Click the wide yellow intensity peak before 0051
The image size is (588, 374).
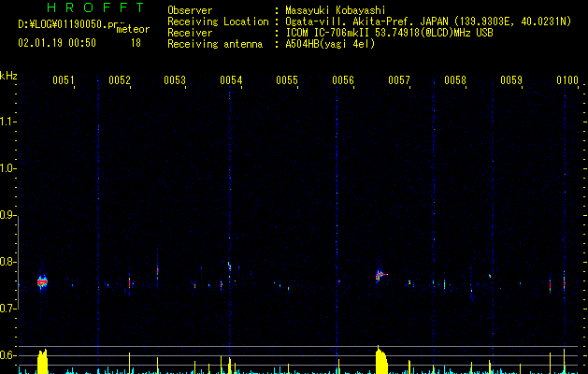coord(42,361)
